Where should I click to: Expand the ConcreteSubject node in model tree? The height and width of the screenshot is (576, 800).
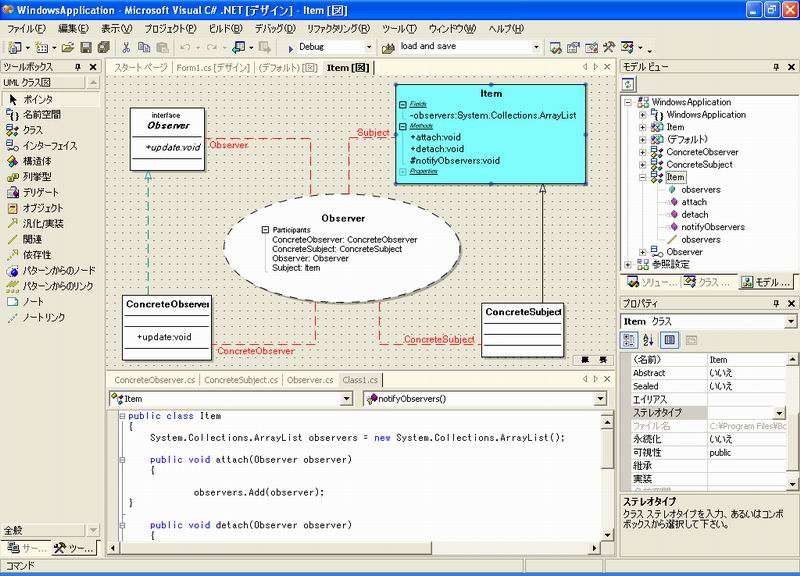(643, 164)
